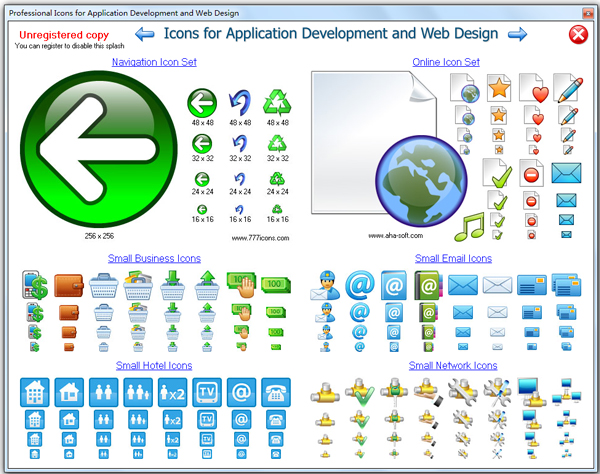Follow the Small Email Icons link
This screenshot has width=600, height=474.
point(453,258)
